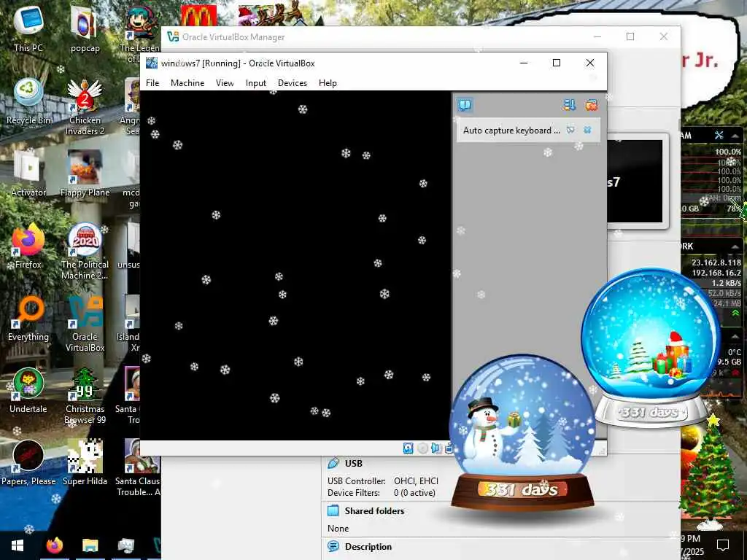
Task: Select the Chicken Invaders 2 shortcut
Action: coord(85,106)
